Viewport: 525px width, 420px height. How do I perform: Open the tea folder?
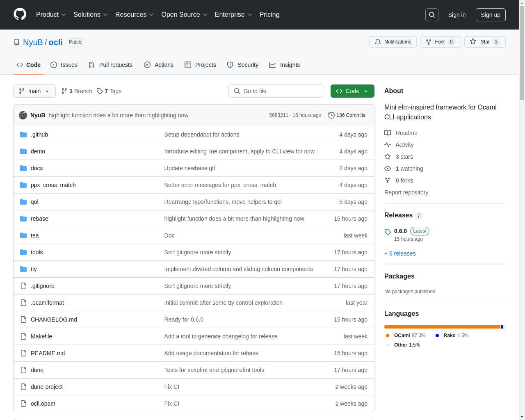pyautogui.click(x=34, y=235)
